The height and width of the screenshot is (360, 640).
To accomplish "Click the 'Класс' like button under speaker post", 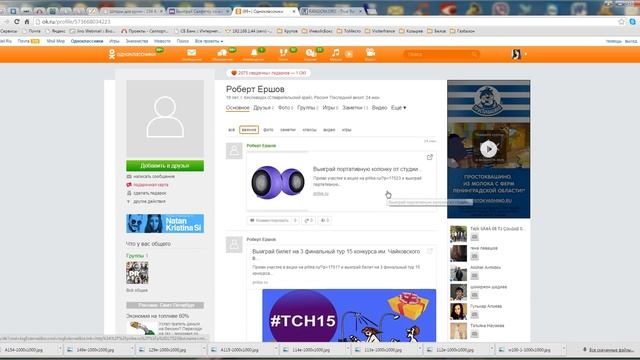I will click(x=325, y=220).
